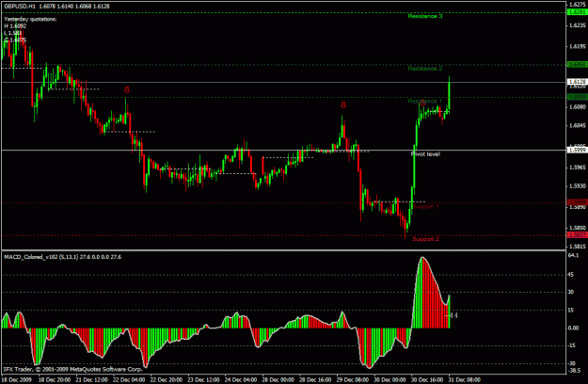Select the 'Resistance 2' level label
This screenshot has width=588, height=384.
coord(425,69)
